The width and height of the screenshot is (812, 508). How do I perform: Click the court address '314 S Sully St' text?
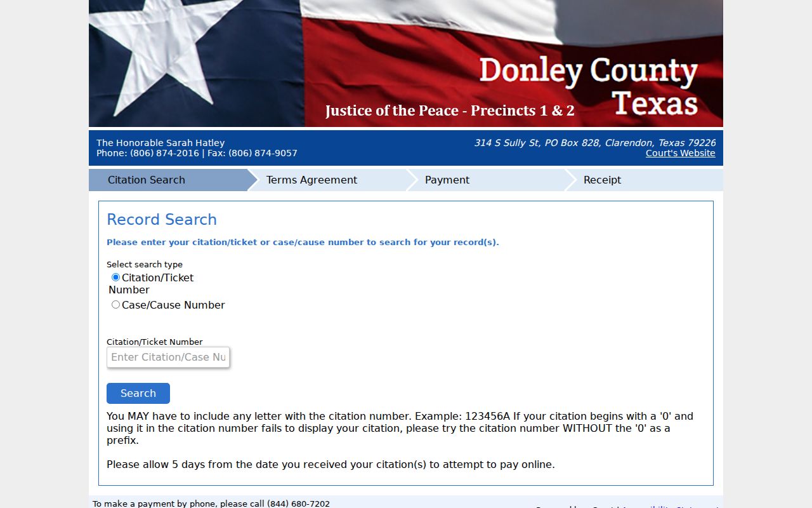point(595,143)
